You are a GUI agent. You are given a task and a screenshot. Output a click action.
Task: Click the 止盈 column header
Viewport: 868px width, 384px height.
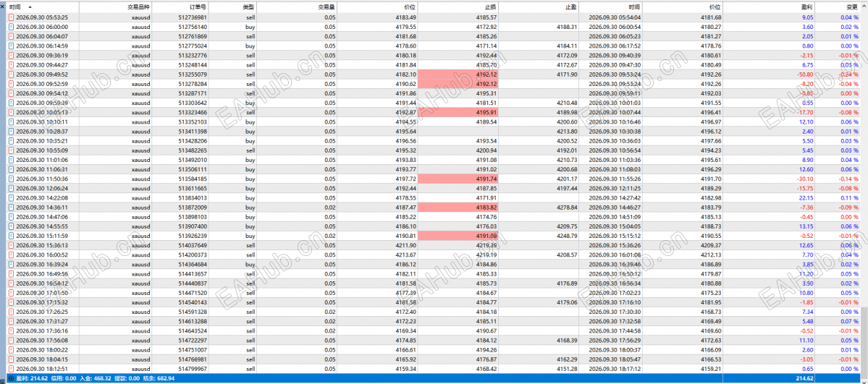(539, 7)
